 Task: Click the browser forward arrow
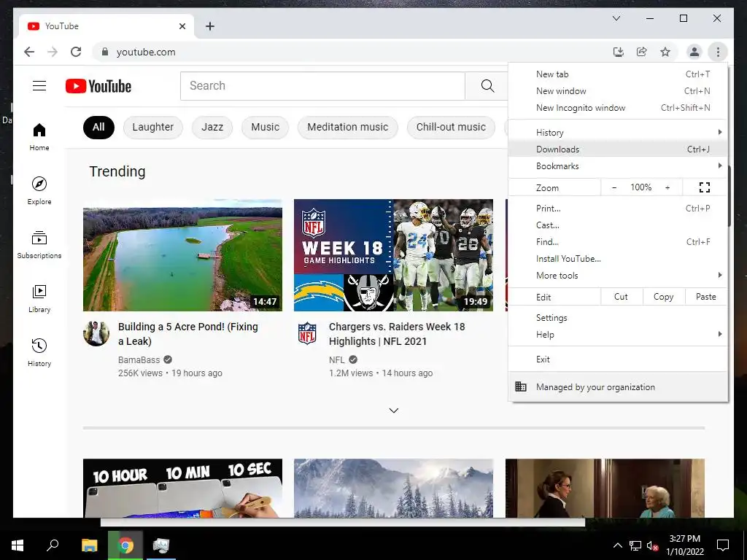click(x=53, y=52)
